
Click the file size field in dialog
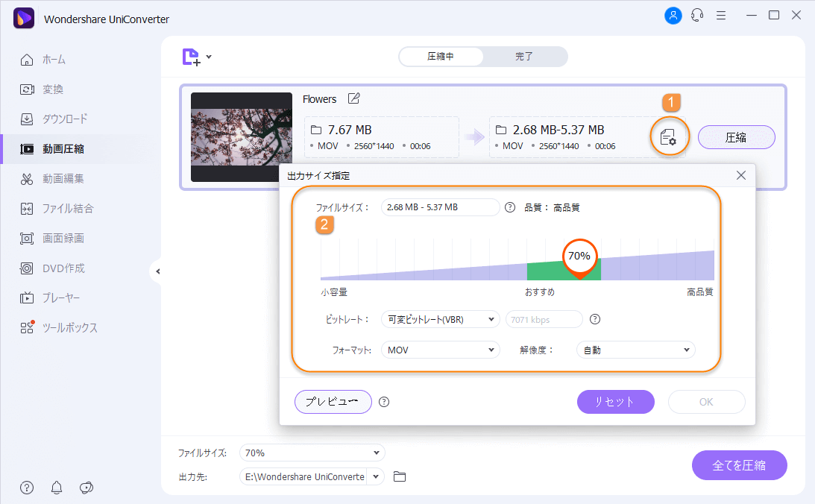(440, 207)
